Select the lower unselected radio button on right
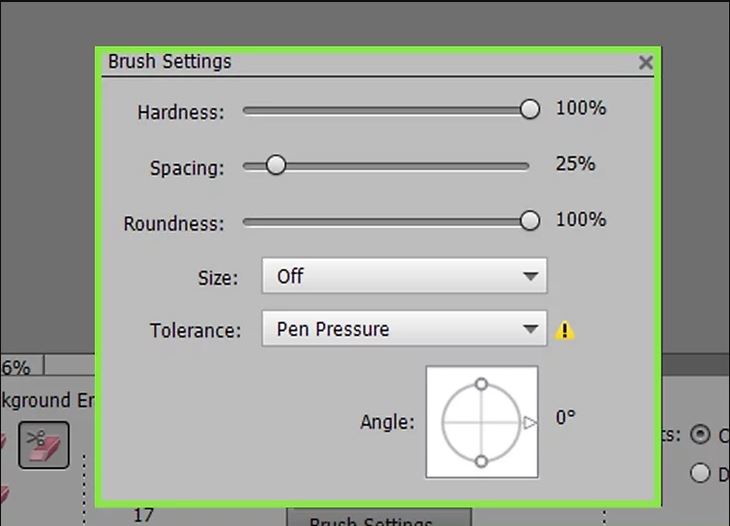730x526 pixels. (700, 473)
